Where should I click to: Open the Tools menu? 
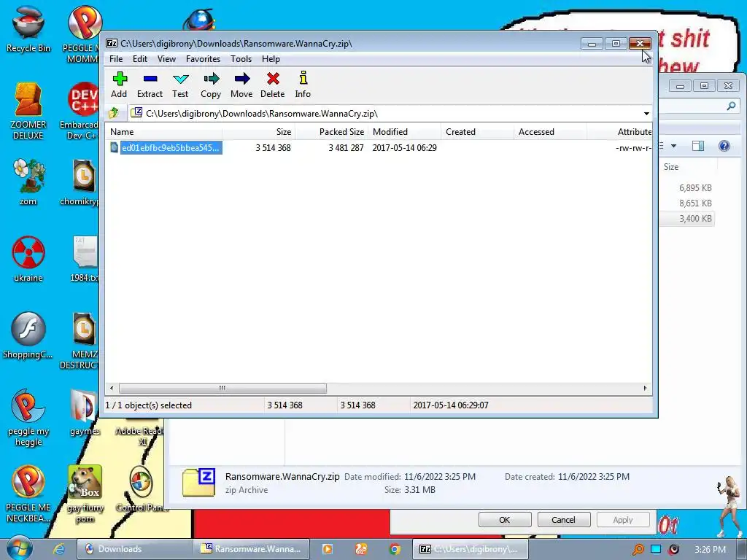point(241,59)
